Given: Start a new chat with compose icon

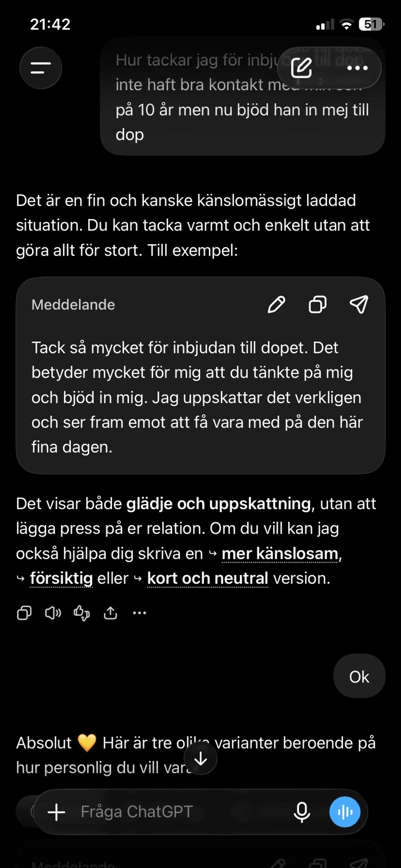Looking at the screenshot, I should [x=301, y=68].
